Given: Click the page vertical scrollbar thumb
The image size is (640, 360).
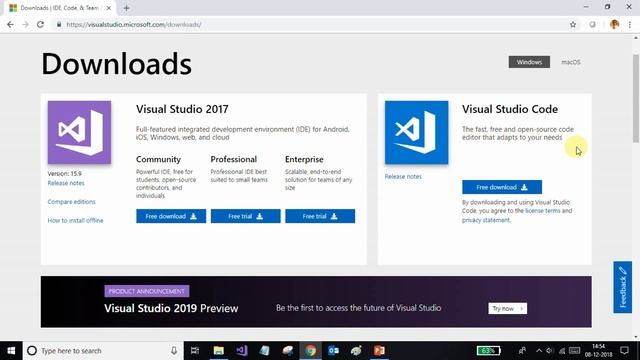Looking at the screenshot, I should 636,98.
